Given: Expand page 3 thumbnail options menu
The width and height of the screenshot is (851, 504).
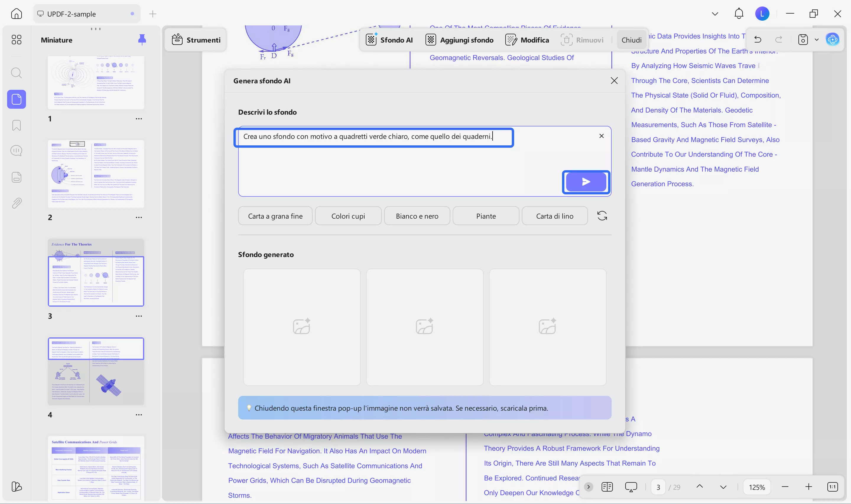Looking at the screenshot, I should 139,316.
